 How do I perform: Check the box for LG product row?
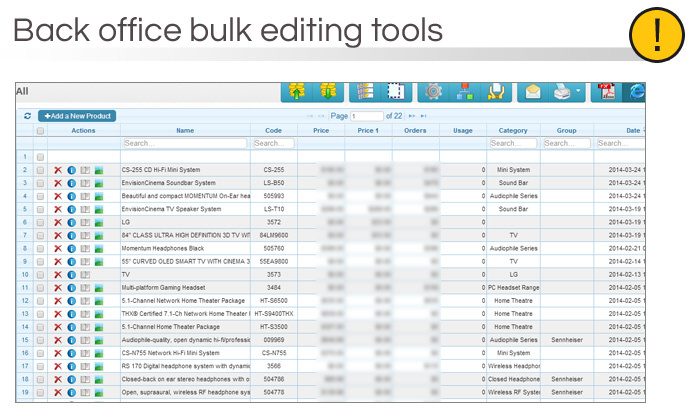click(x=40, y=222)
